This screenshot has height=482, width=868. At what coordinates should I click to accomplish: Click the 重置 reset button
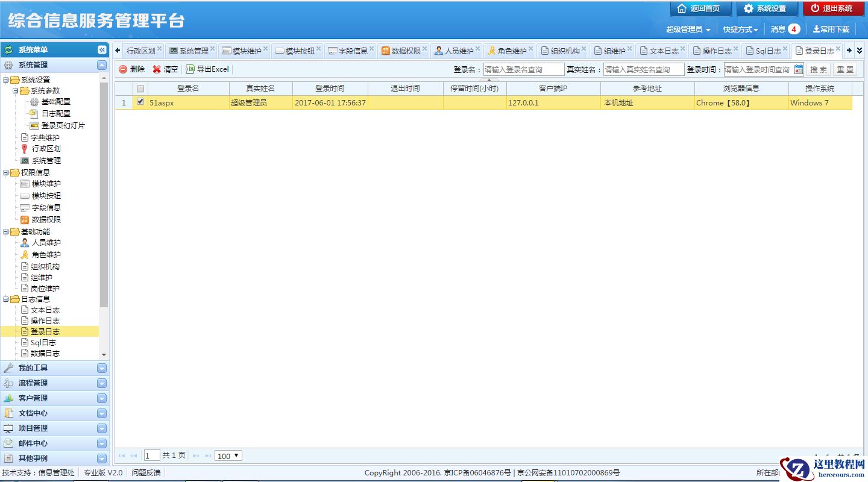pos(845,70)
